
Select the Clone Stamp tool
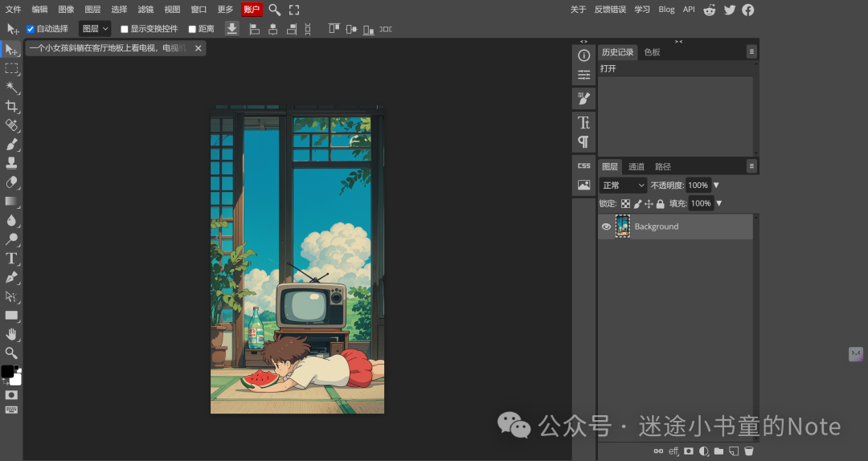point(11,163)
